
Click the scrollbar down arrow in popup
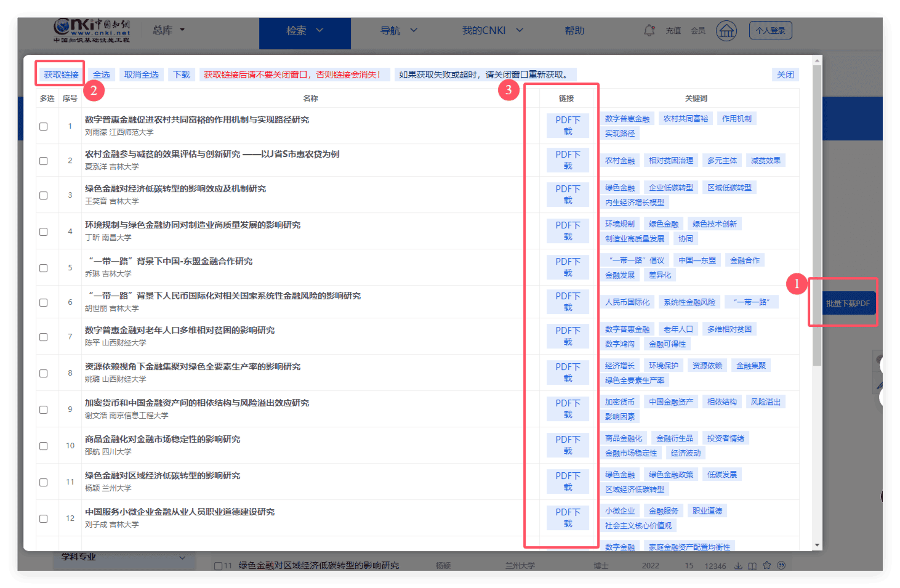coord(817,545)
